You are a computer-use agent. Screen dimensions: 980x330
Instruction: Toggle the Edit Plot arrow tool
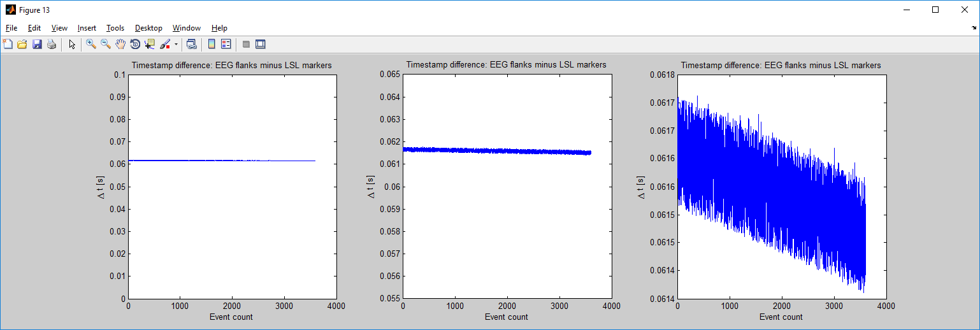coord(72,44)
